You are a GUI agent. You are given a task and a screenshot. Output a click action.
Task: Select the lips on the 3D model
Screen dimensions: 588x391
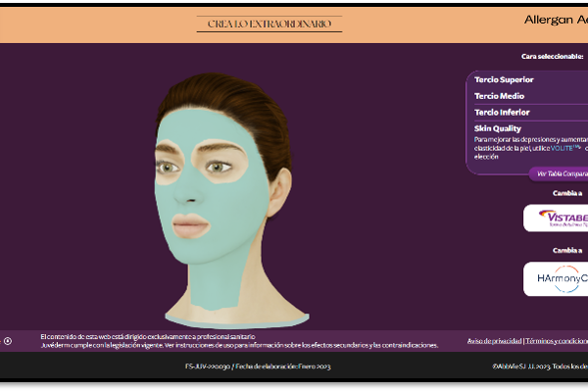coord(190,225)
